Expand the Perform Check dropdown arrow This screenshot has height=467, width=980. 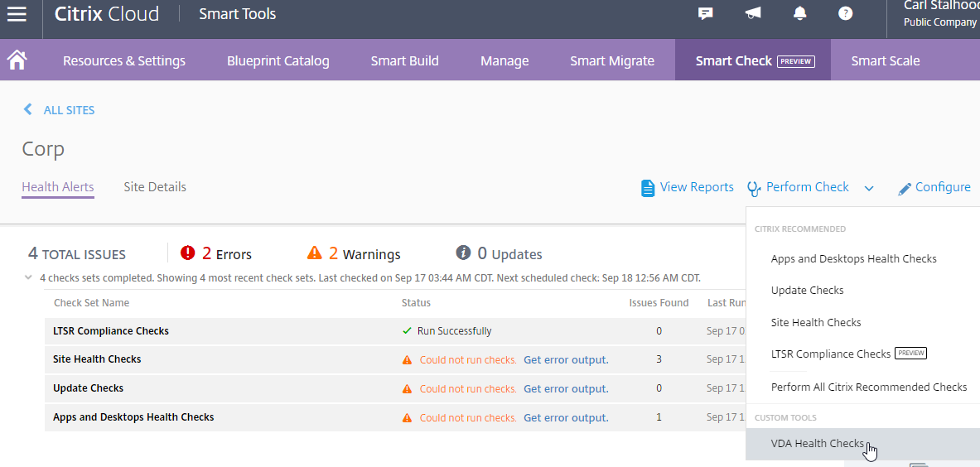(x=869, y=188)
